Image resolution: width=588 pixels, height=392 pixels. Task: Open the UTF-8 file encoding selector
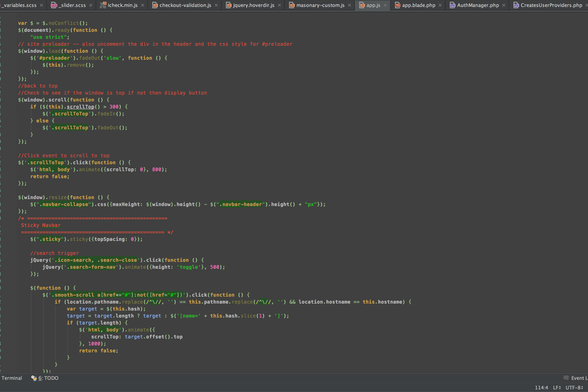click(574, 388)
